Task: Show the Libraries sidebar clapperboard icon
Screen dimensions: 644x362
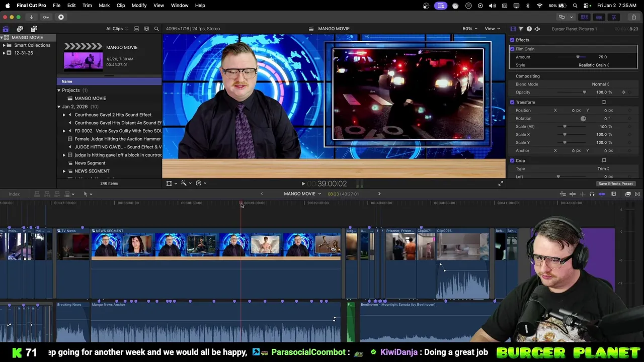Action: tap(6, 29)
